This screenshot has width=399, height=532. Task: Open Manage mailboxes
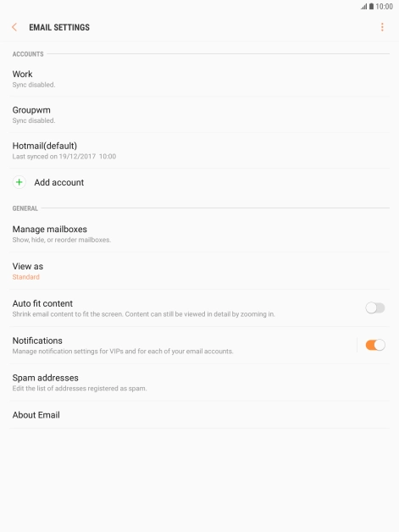tap(200, 234)
